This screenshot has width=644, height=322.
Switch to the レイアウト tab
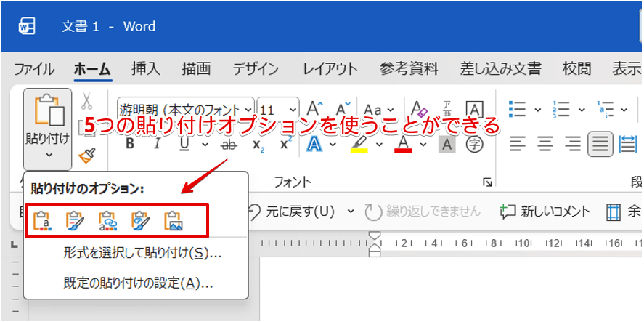[x=330, y=69]
